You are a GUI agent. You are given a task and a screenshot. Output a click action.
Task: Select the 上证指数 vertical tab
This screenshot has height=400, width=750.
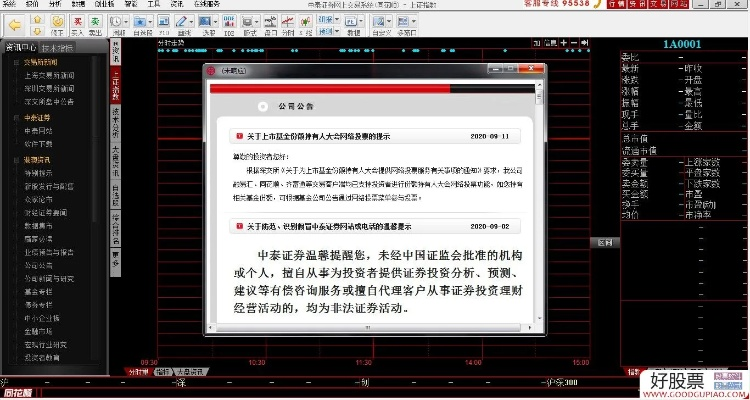115,84
